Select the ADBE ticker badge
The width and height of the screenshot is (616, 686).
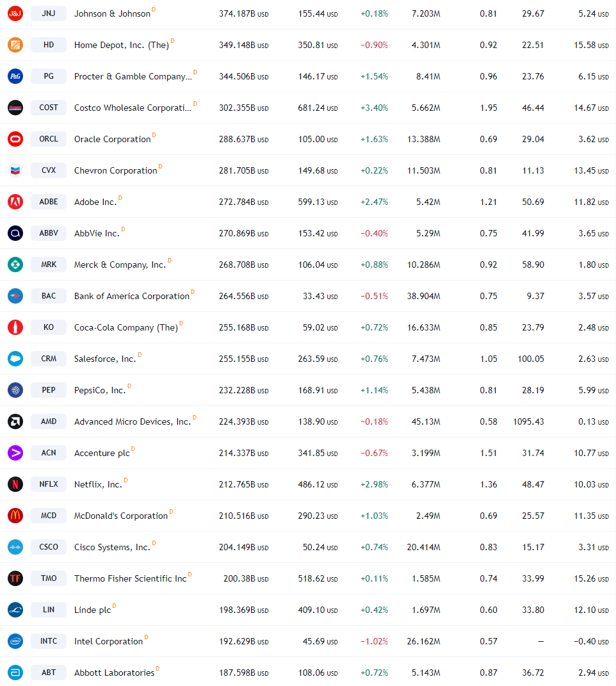click(49, 202)
